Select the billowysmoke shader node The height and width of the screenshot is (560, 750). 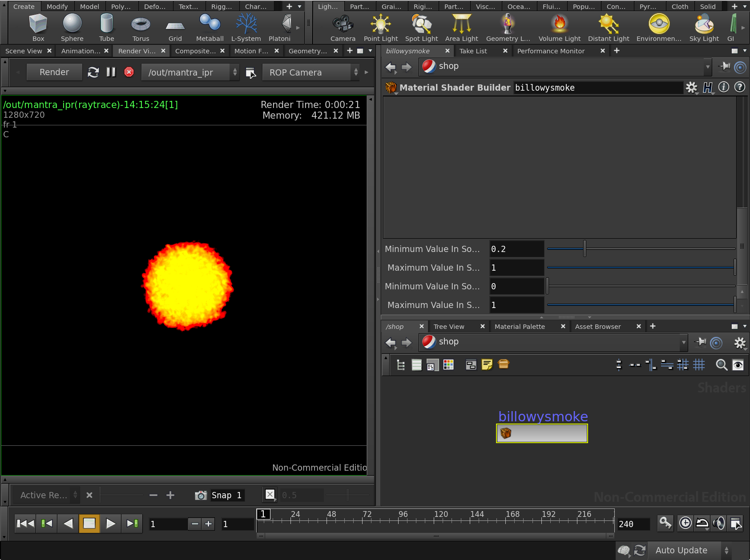pos(542,433)
